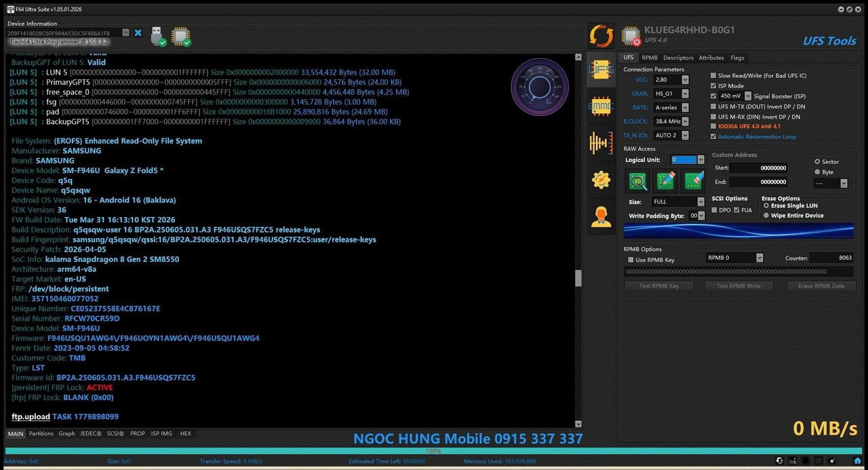Check the Use RPMB Key box
This screenshot has width=868, height=470.
click(x=631, y=260)
